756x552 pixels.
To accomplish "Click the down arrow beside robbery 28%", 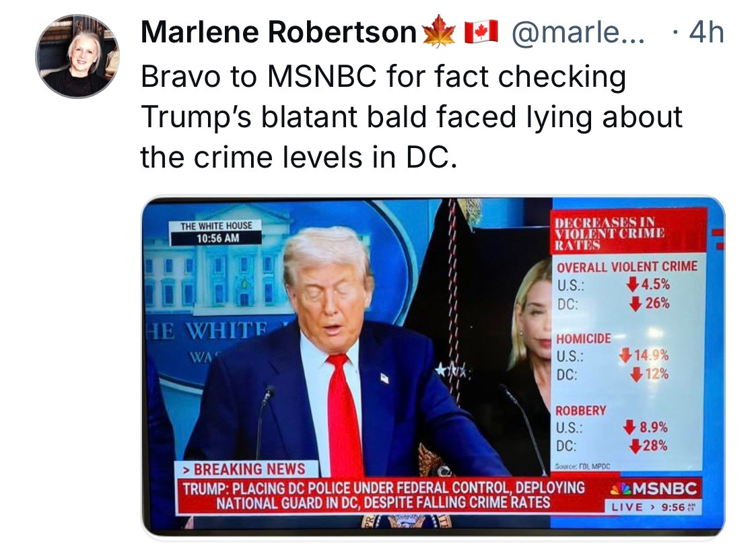I will 636,446.
